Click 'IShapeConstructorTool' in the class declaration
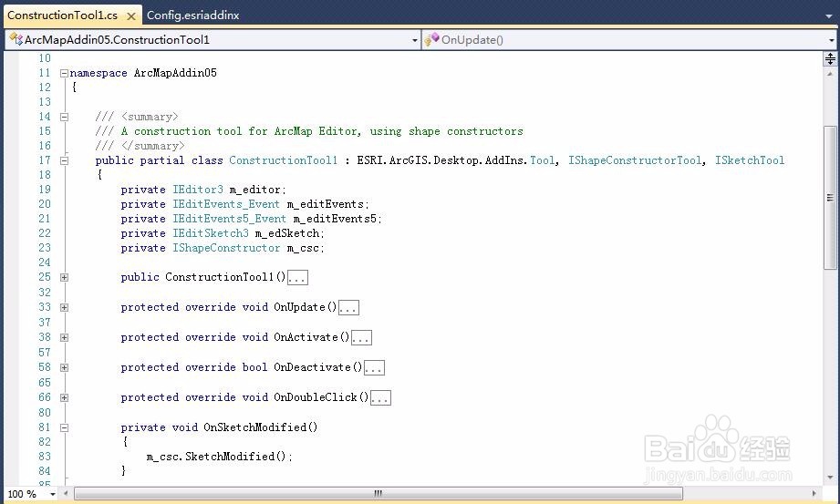Viewport: 840px width, 504px height. [x=635, y=160]
